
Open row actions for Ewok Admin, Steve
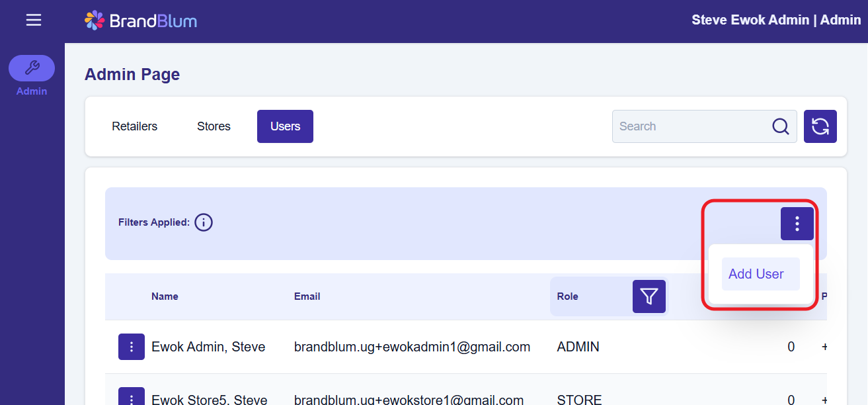click(132, 347)
